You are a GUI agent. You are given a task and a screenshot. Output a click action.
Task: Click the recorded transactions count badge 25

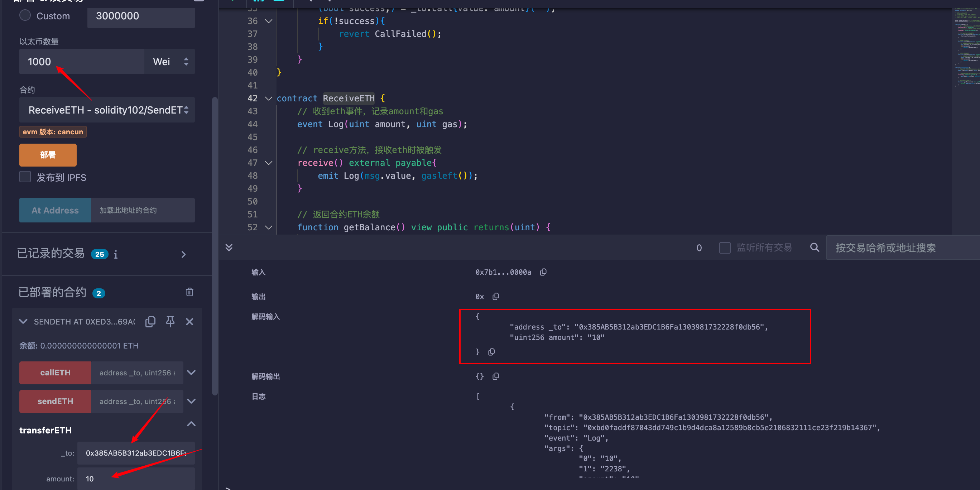[x=100, y=254]
